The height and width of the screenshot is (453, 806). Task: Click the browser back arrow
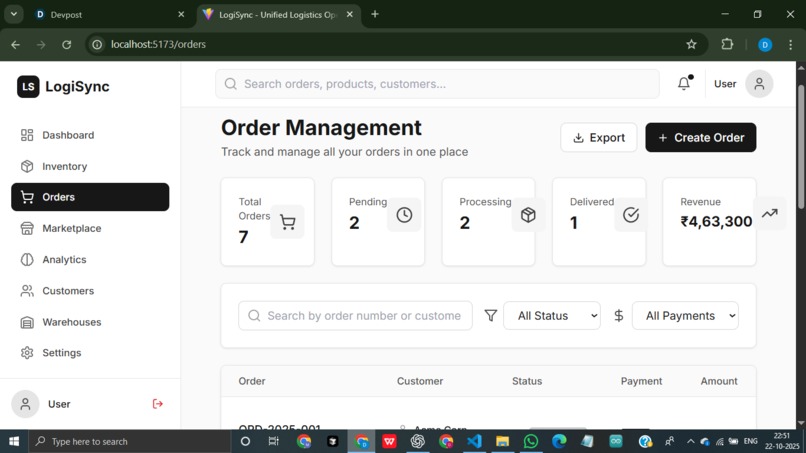[15, 45]
